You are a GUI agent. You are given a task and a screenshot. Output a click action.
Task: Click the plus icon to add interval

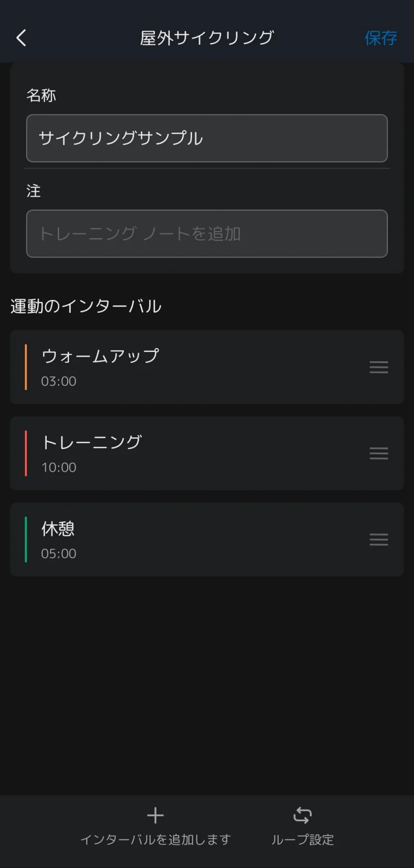pos(155,815)
